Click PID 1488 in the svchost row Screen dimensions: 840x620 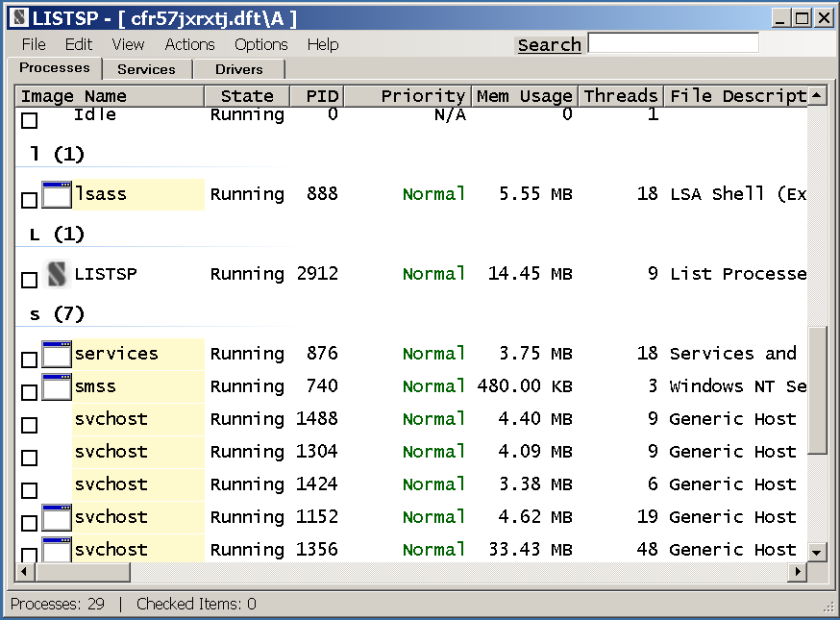pyautogui.click(x=317, y=418)
